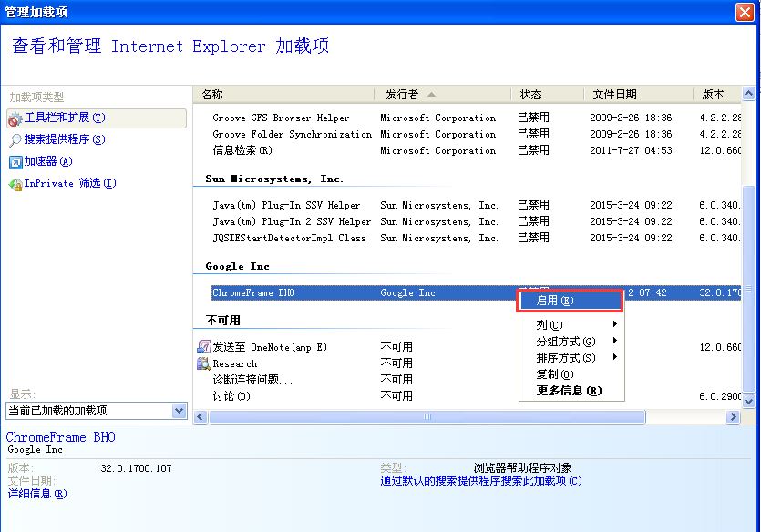Expand the arrow next to 排序方式(S)

coord(615,357)
